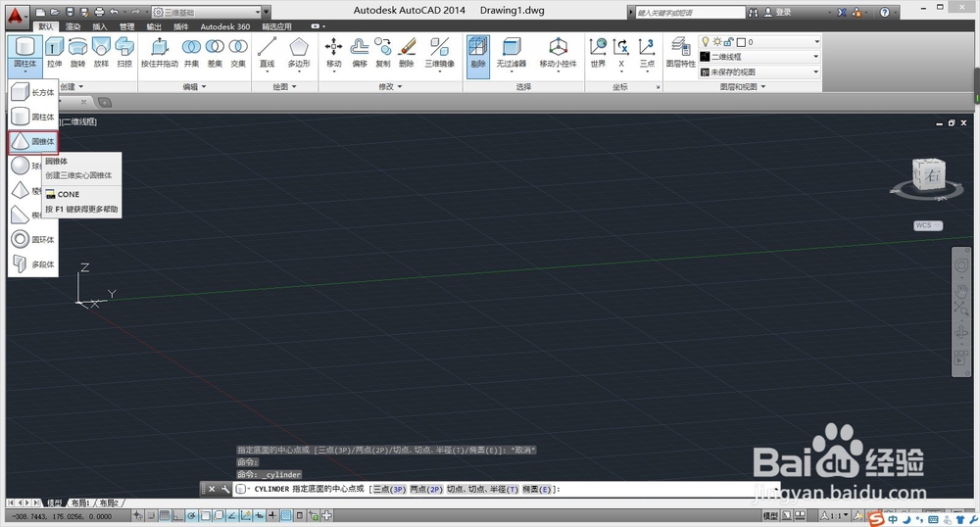Viewport: 980px width, 527px height.
Task: Click the command line customize wrench icon
Action: pos(225,490)
